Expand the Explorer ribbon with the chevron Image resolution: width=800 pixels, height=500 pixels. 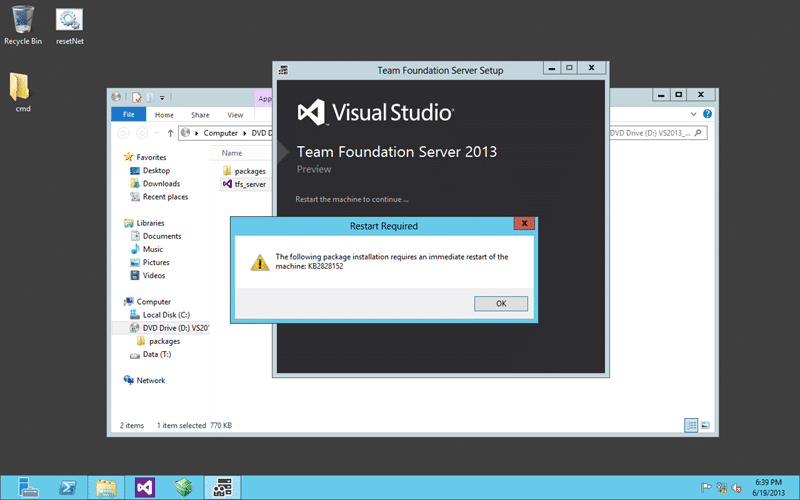[x=693, y=114]
